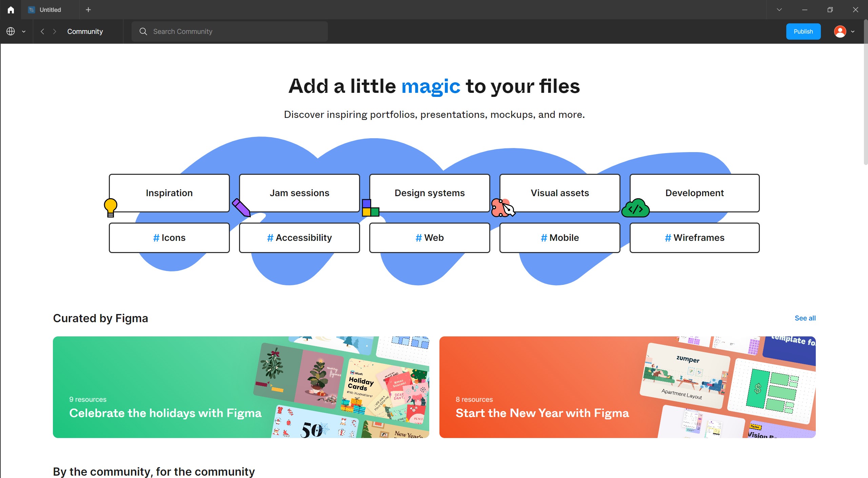Screen dimensions: 868x478
Task: Follow the See all link
Action: pos(805,318)
